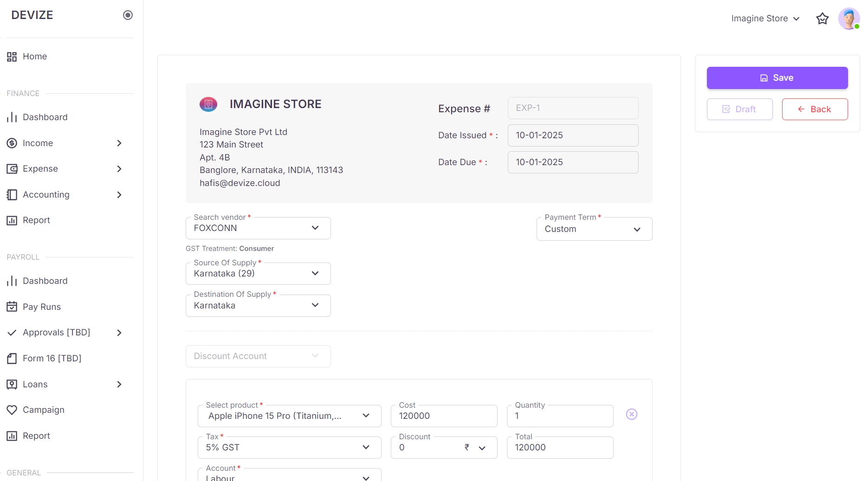The height and width of the screenshot is (481, 868).
Task: Click the favorites star icon
Action: [823, 19]
